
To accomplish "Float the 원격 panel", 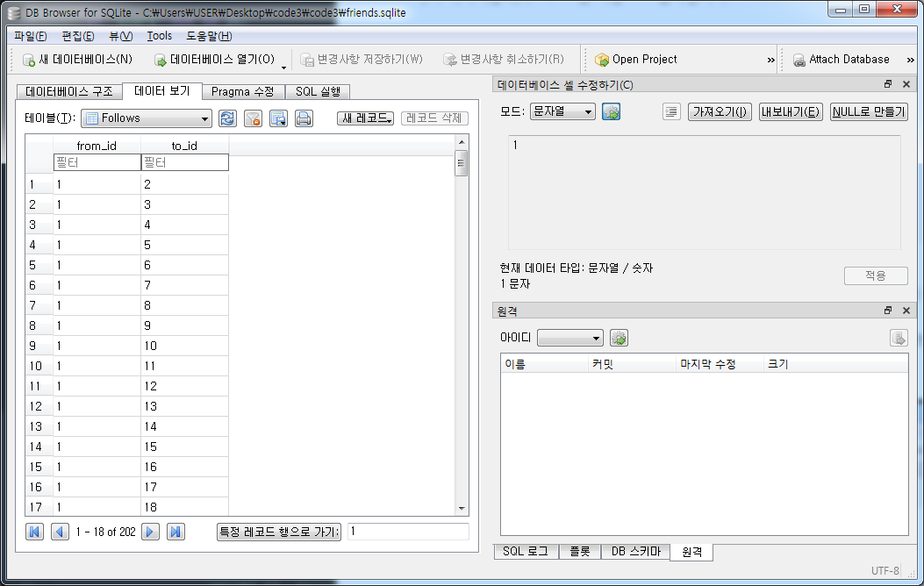I will point(888,311).
